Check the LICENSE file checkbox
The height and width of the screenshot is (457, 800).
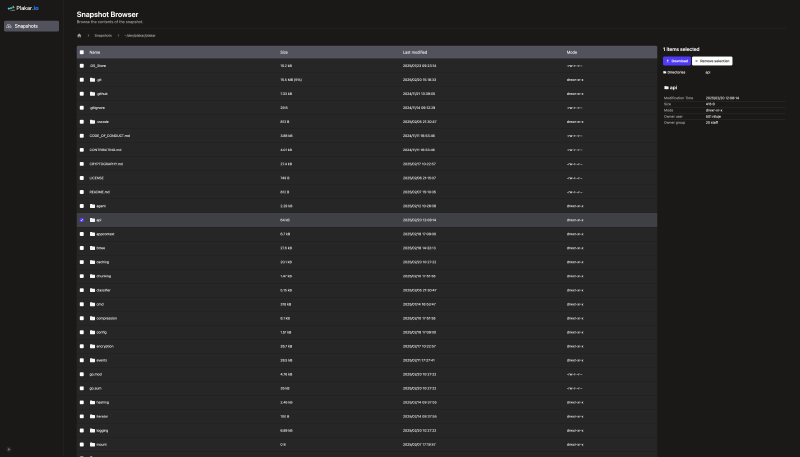(82, 178)
